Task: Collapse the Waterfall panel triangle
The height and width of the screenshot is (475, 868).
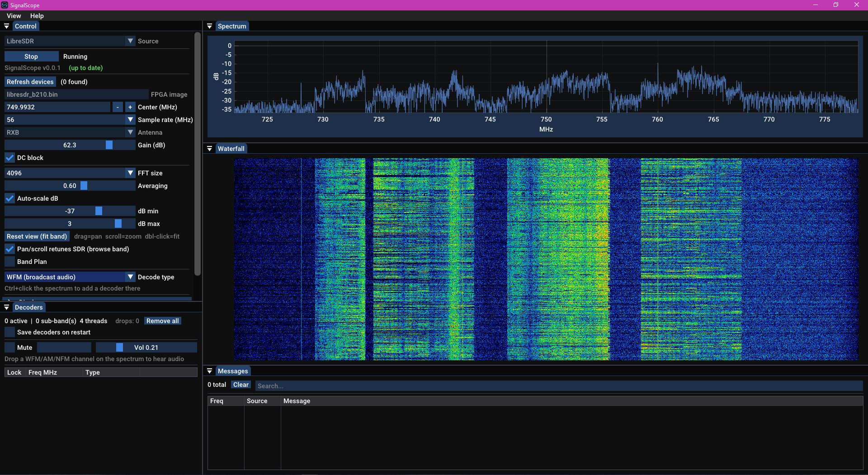Action: coord(210,149)
